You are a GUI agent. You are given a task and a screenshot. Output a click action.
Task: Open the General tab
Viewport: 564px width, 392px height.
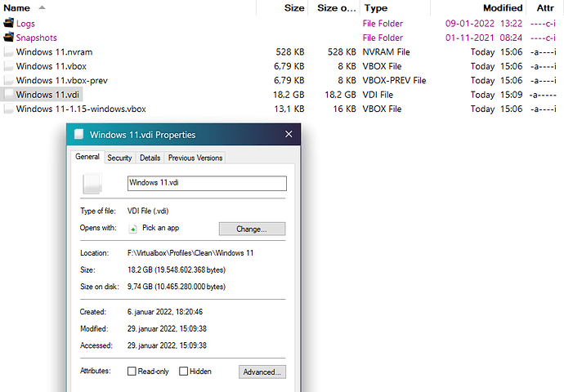click(87, 157)
